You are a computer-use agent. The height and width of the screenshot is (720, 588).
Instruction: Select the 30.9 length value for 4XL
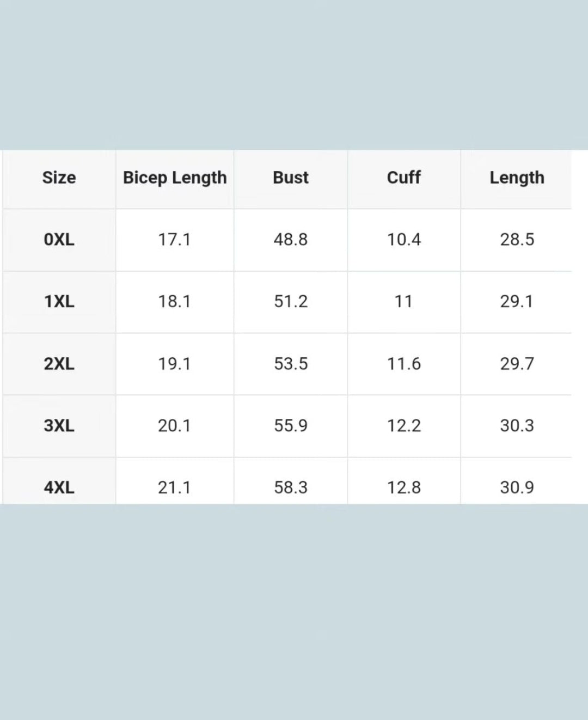click(x=517, y=487)
